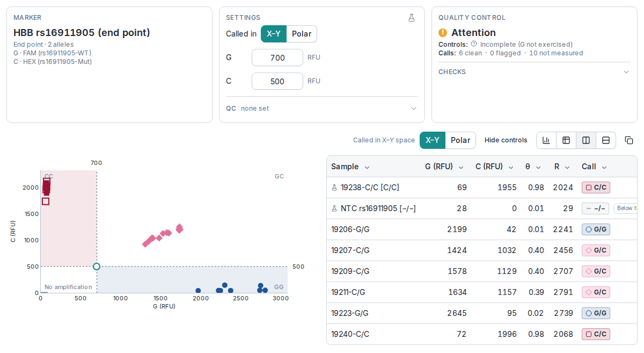Click the G/C call badge for 19211-C/G
644x353 pixels.
(x=596, y=292)
